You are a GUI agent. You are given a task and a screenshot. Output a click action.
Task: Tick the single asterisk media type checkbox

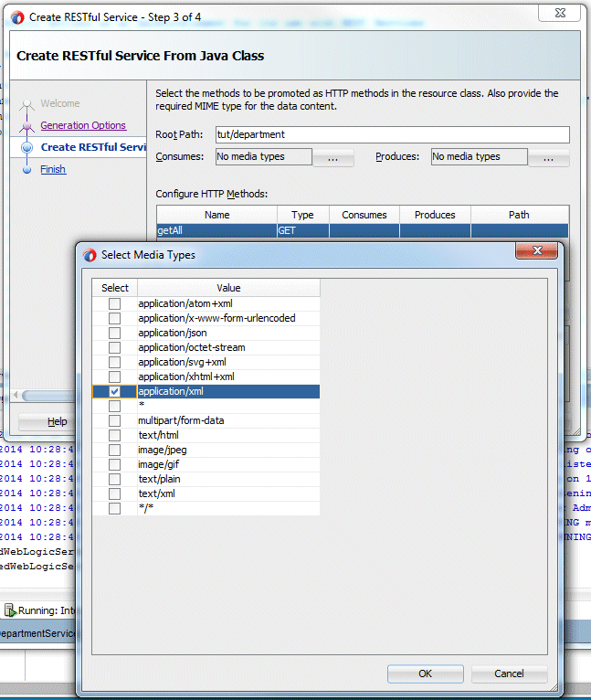115,407
